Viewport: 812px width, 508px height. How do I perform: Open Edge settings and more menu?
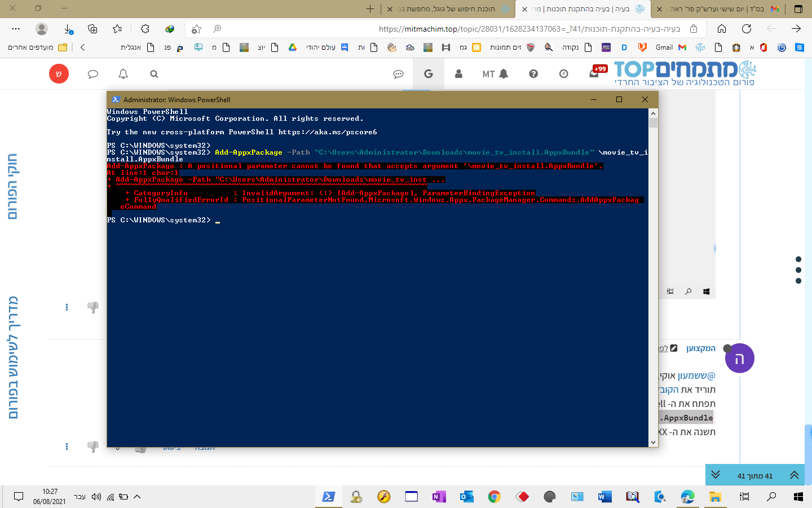click(16, 29)
